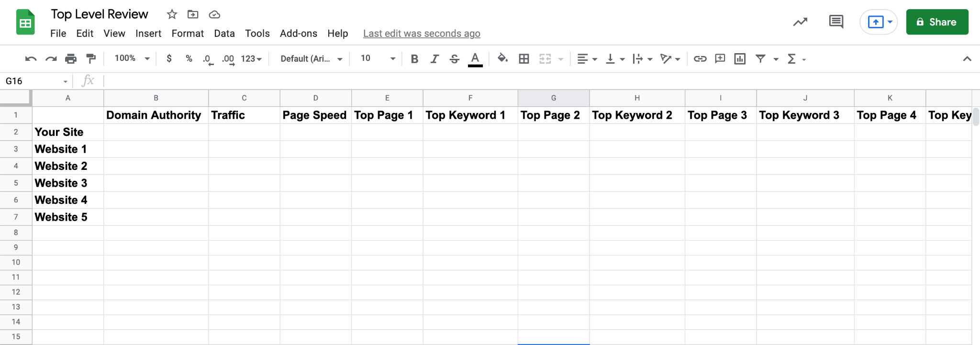The width and height of the screenshot is (980, 345).
Task: Open the text wrapping dropdown
Action: [642, 59]
